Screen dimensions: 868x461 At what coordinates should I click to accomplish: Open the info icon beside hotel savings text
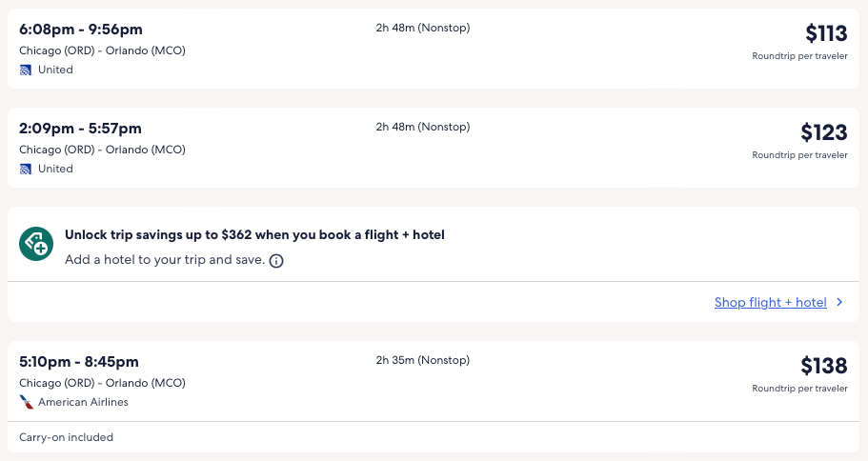pyautogui.click(x=276, y=260)
